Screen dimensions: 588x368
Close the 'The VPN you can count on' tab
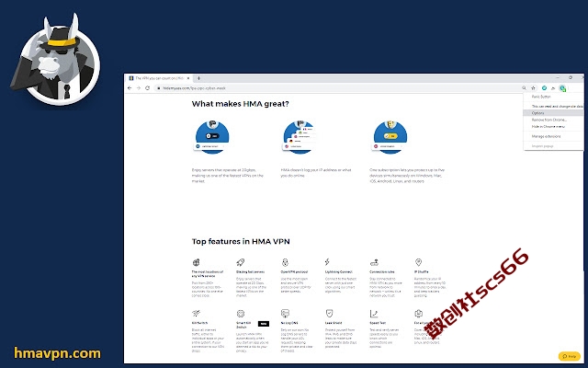tap(188, 78)
